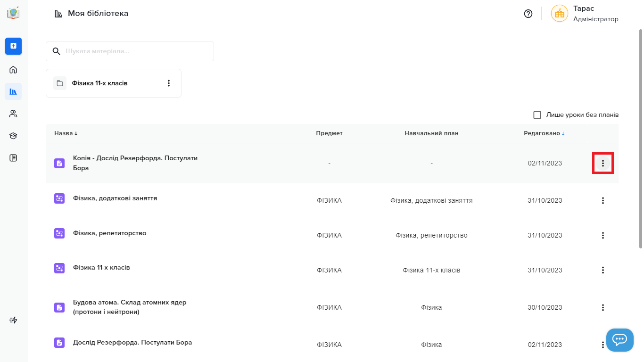Open the help question mark icon
Screen dimensions: 644x362
pos(528,14)
